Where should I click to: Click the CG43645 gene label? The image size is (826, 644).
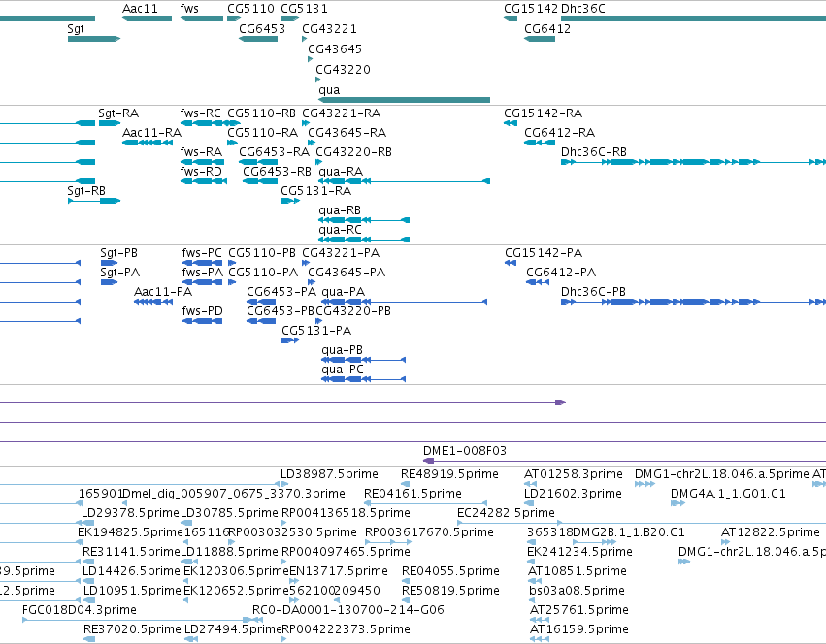pyautogui.click(x=335, y=48)
